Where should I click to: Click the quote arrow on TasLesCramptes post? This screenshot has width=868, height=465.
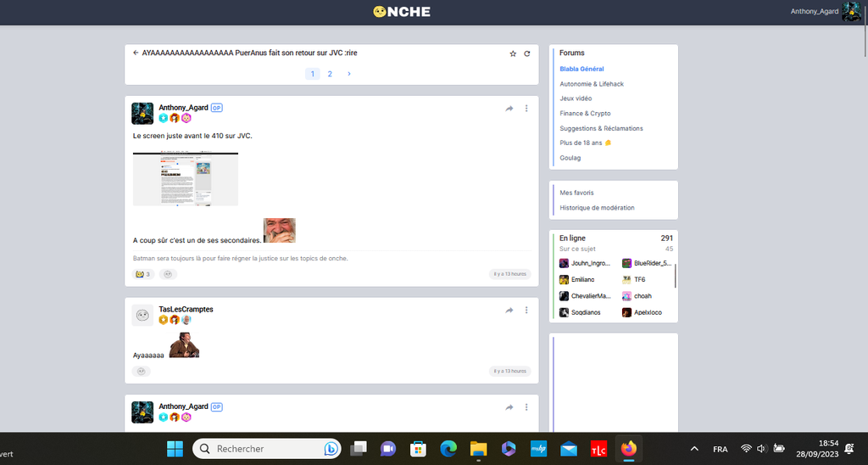coord(509,311)
